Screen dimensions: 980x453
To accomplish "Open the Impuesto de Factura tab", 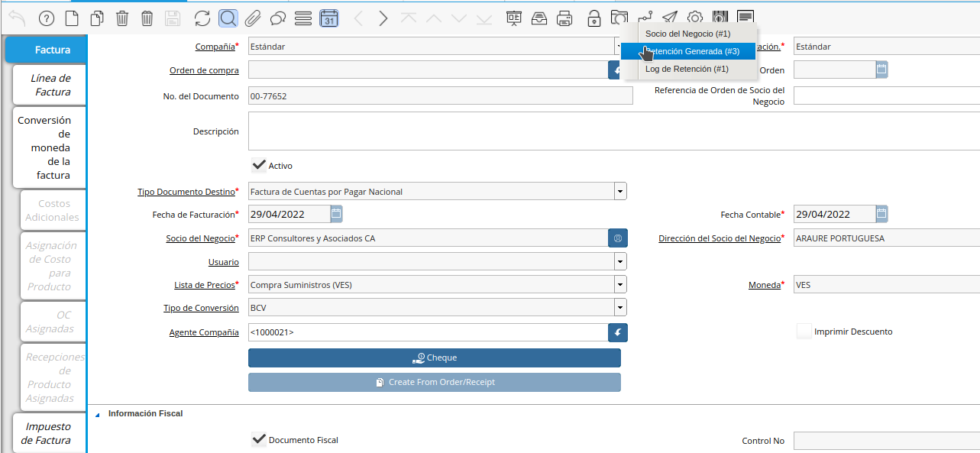I will point(50,433).
